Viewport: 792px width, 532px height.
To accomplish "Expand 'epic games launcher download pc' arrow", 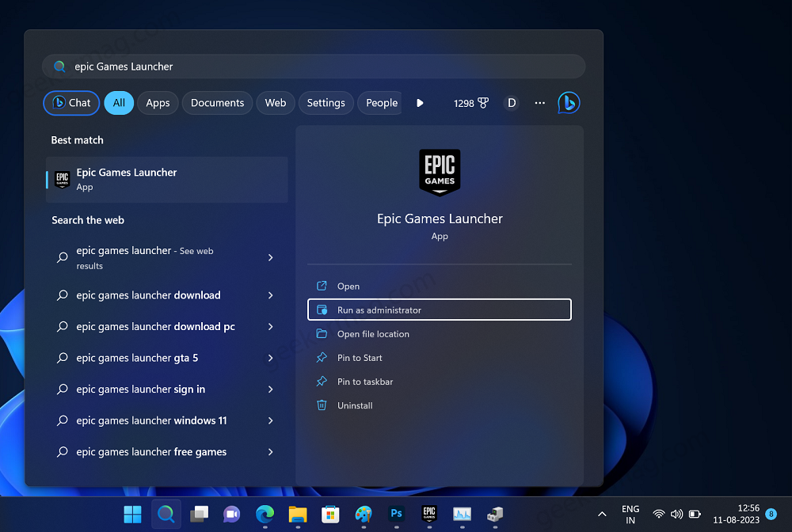I will tap(271, 327).
